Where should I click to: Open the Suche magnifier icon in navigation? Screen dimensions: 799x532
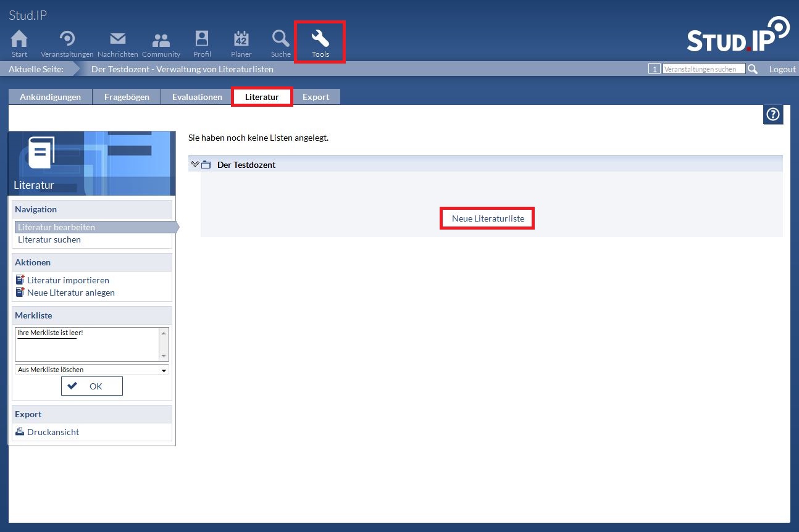click(280, 39)
